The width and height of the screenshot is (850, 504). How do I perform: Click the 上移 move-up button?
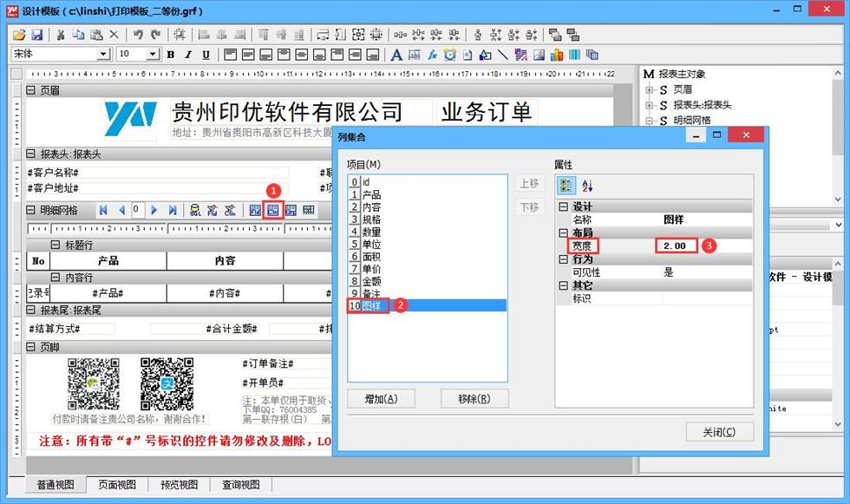(529, 183)
